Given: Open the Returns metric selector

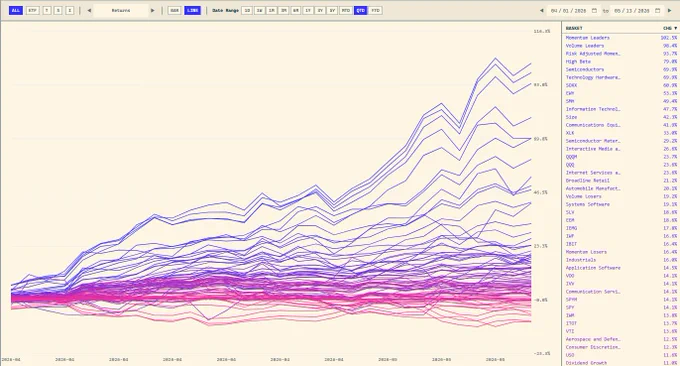Looking at the screenshot, I should click(121, 10).
